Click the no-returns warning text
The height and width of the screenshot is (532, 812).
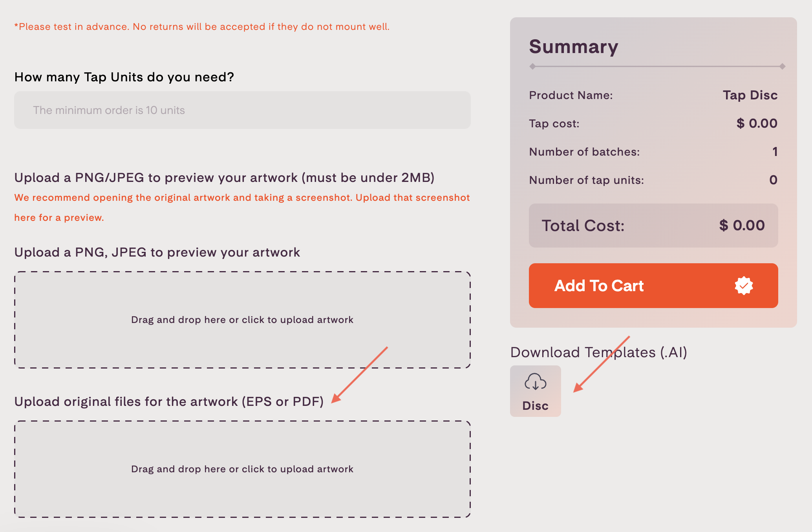click(202, 26)
